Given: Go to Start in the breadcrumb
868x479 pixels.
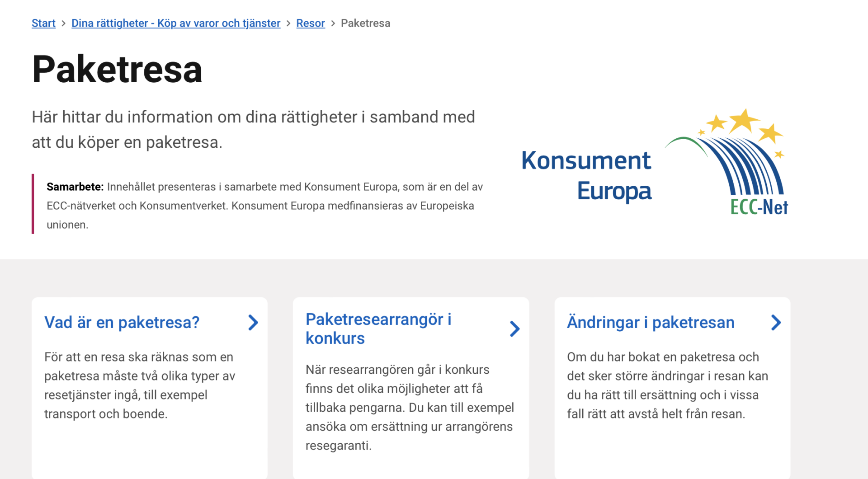Looking at the screenshot, I should (x=43, y=23).
